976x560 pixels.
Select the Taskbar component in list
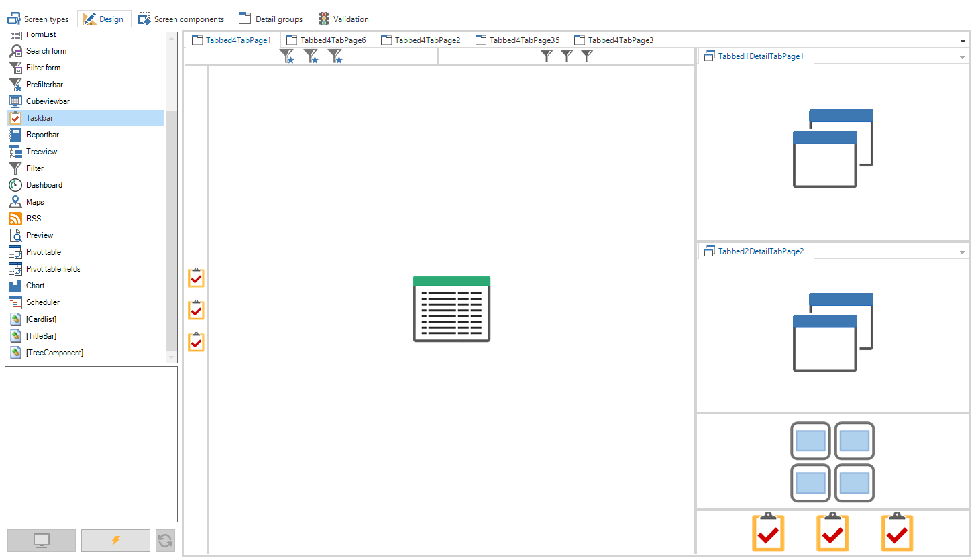click(x=85, y=118)
